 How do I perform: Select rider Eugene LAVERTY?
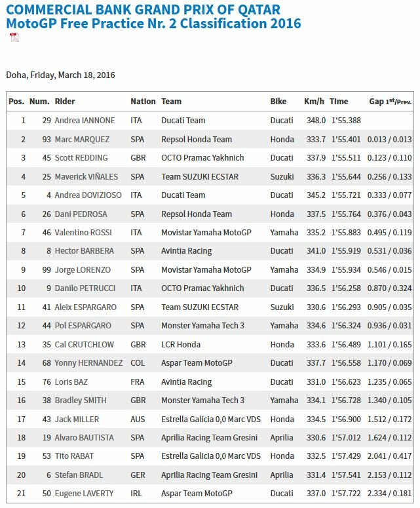[x=84, y=493]
